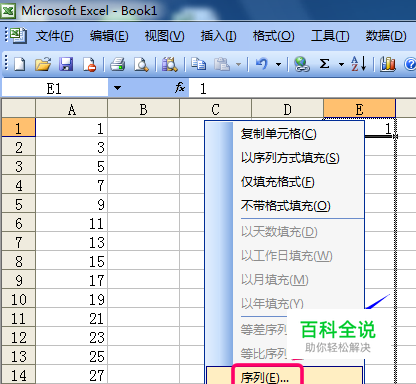Click the Select All corner box

pos(18,109)
